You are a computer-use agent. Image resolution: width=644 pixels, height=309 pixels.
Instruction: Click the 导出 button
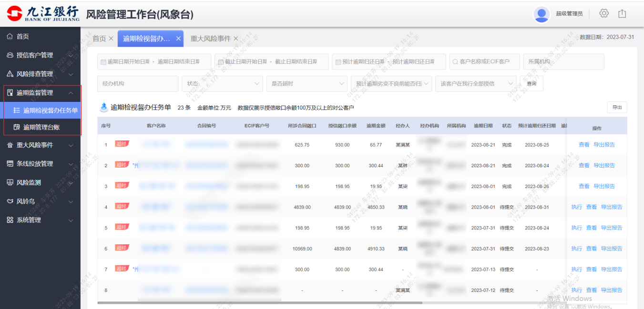point(617,107)
